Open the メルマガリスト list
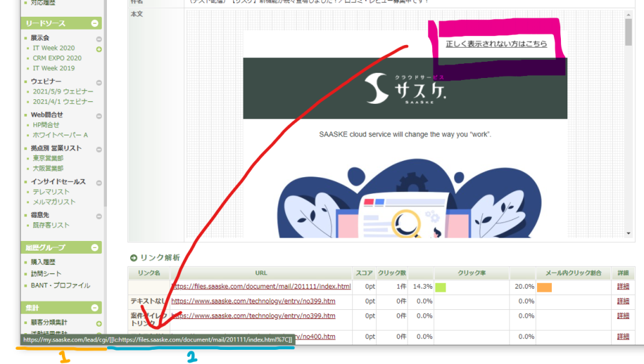 [54, 202]
